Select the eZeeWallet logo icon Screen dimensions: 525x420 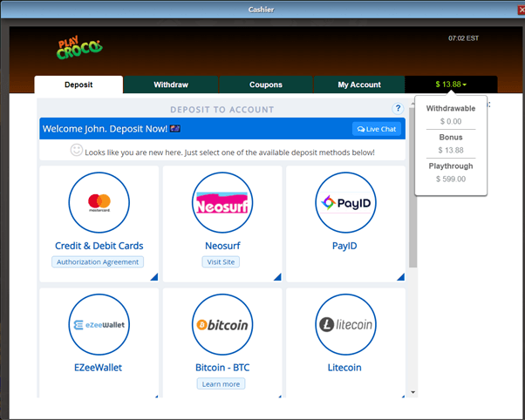(x=99, y=324)
